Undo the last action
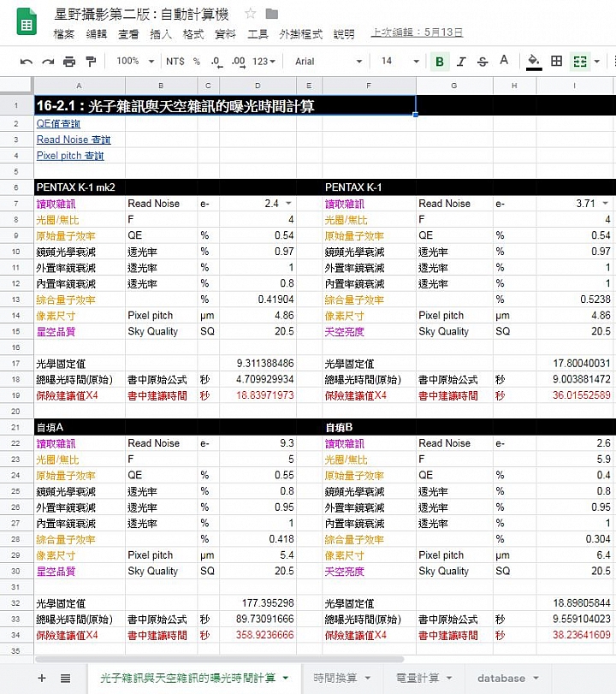Image resolution: width=616 pixels, height=694 pixels. pos(27,62)
